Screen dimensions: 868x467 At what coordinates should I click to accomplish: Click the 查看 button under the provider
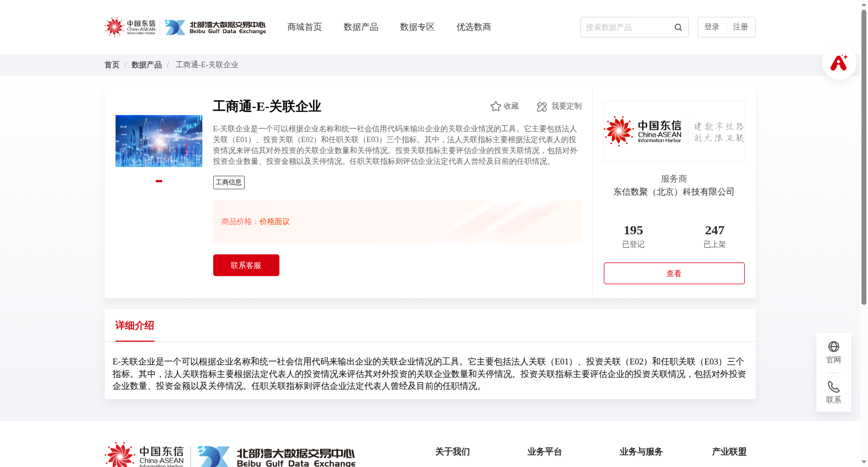674,273
